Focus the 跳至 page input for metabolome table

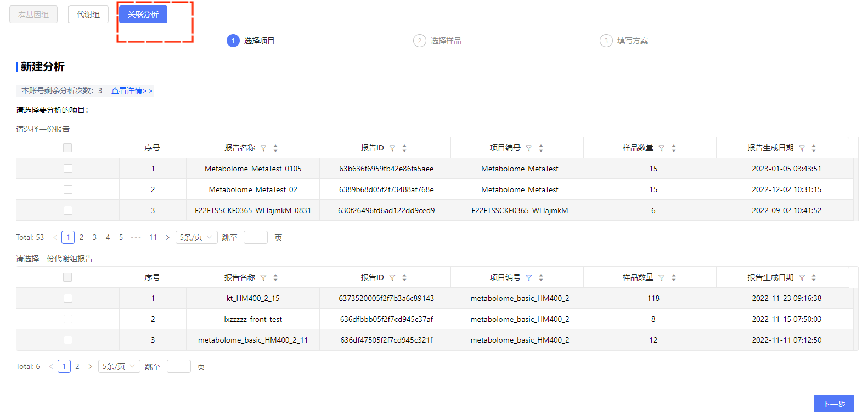[178, 366]
